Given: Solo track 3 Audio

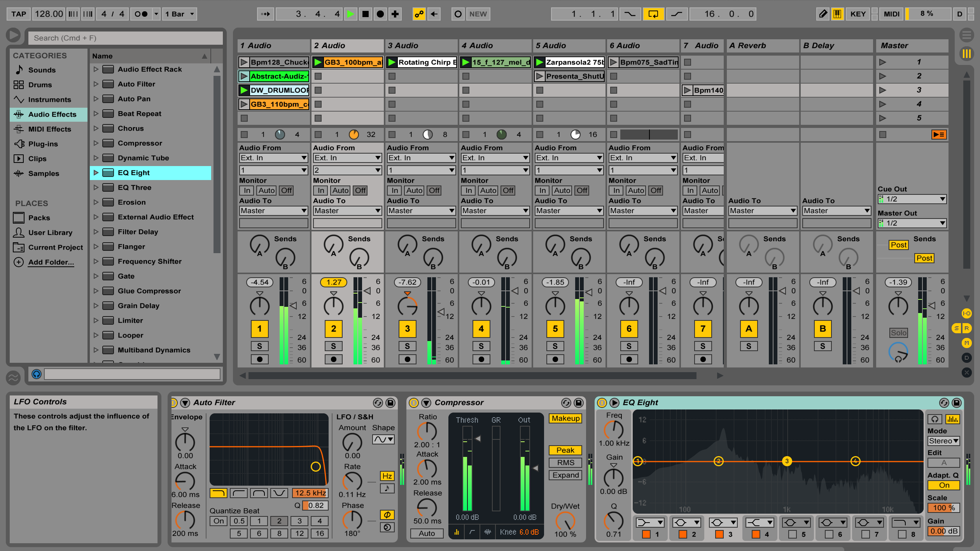Looking at the screenshot, I should click(407, 346).
